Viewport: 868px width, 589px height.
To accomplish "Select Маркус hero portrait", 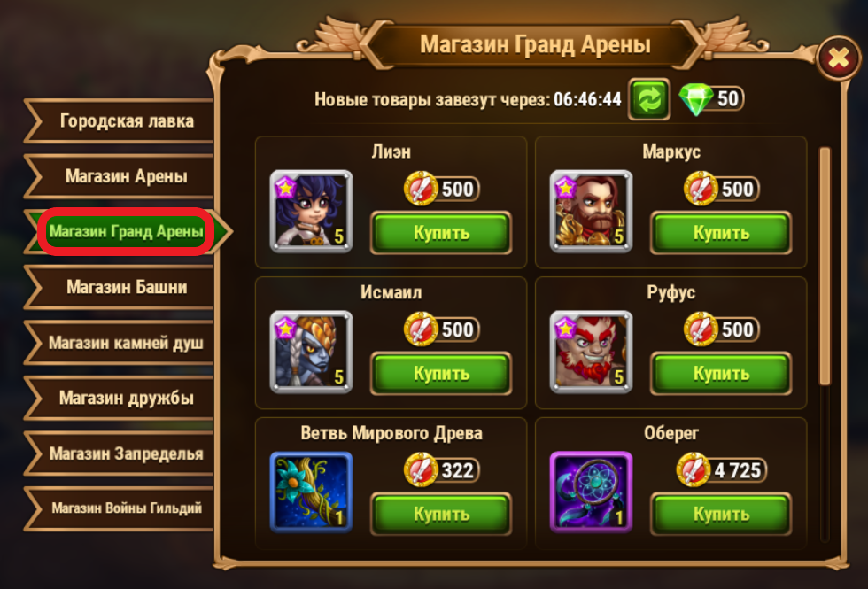I will pos(592,211).
